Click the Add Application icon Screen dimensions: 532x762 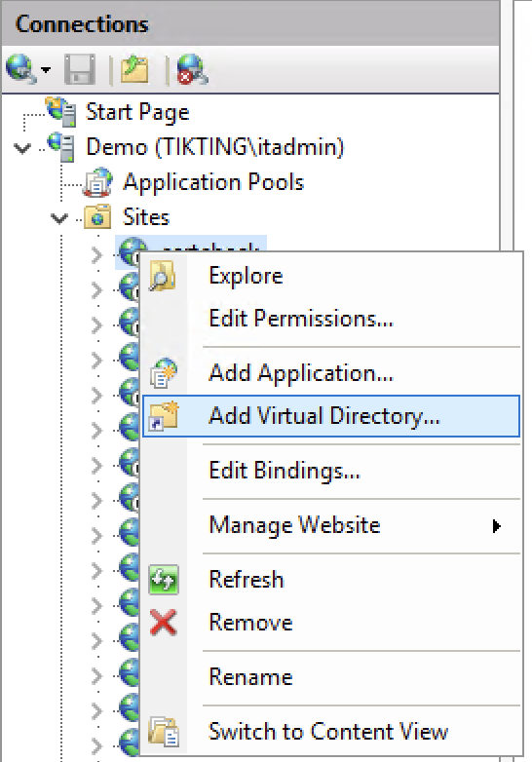(x=163, y=373)
